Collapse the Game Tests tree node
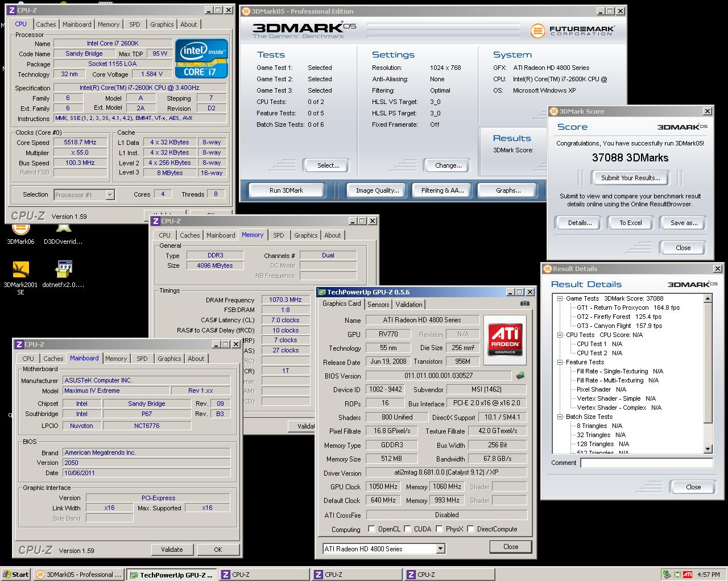 560,298
